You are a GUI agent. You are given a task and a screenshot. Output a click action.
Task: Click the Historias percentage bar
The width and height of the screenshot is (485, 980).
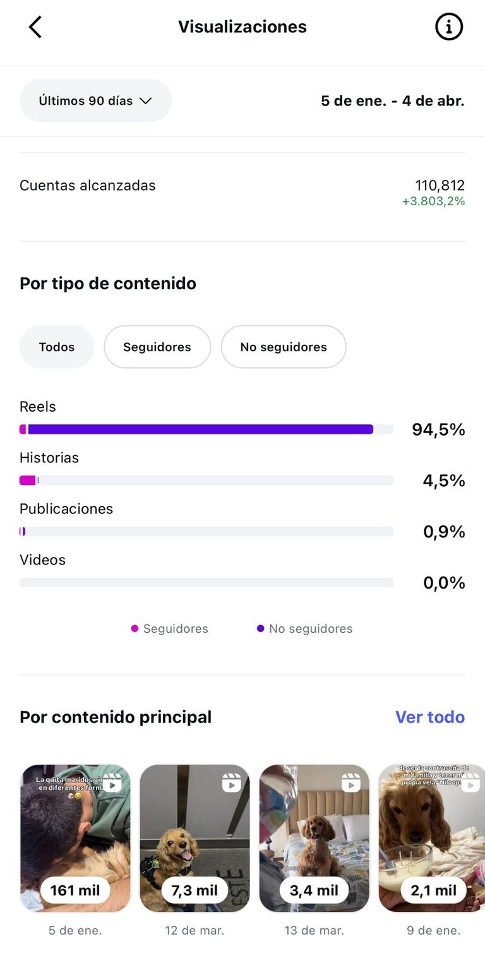207,481
